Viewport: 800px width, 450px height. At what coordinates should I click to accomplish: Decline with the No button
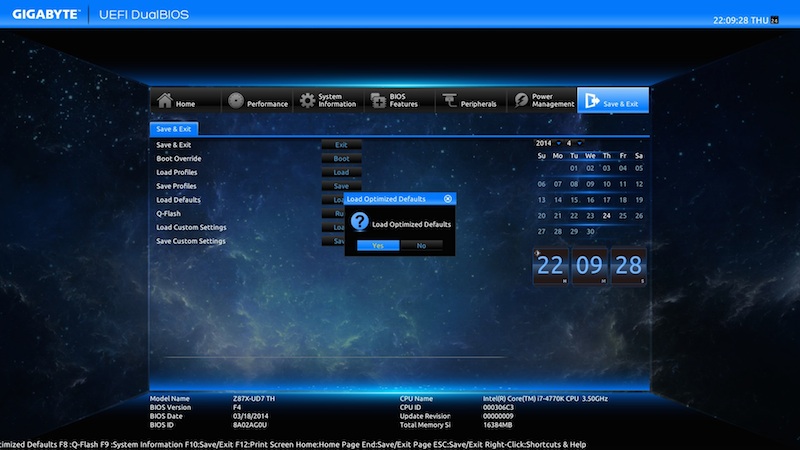click(x=421, y=245)
